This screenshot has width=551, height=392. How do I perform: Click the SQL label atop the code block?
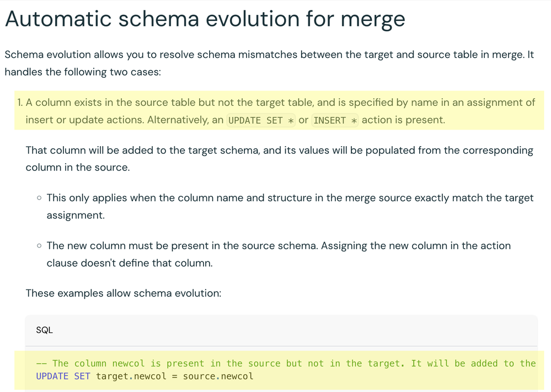pos(44,330)
